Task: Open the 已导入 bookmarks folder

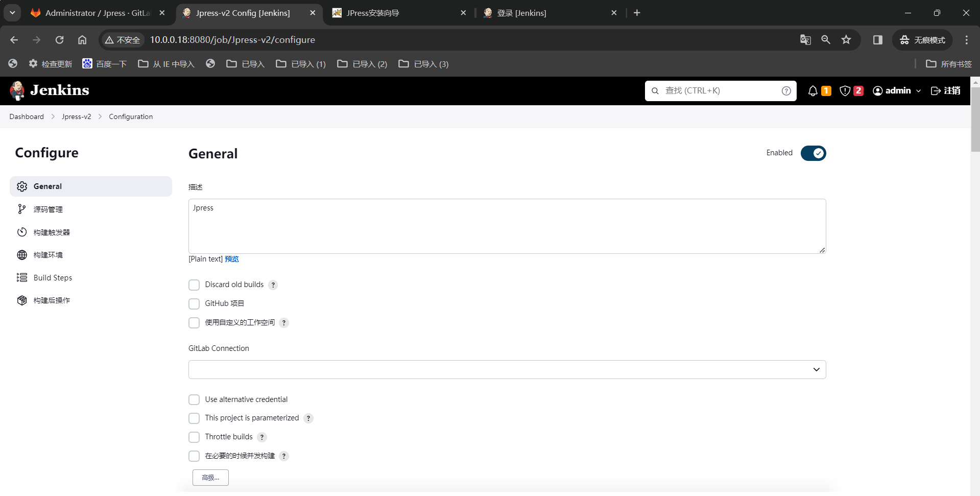Action: (246, 64)
